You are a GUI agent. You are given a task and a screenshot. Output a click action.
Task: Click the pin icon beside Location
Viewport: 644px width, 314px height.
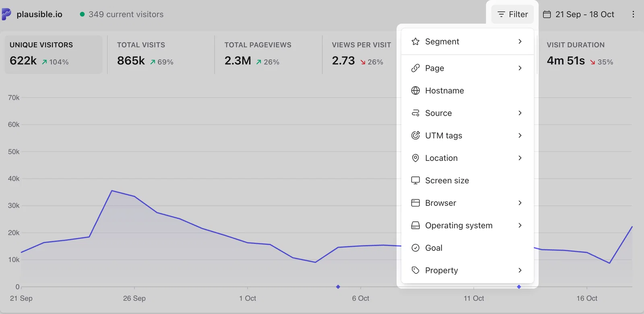coord(415,158)
